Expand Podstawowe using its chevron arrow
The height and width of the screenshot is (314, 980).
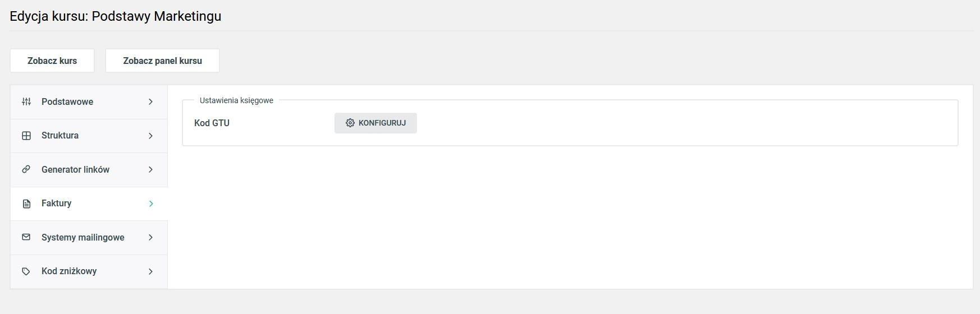pos(150,101)
